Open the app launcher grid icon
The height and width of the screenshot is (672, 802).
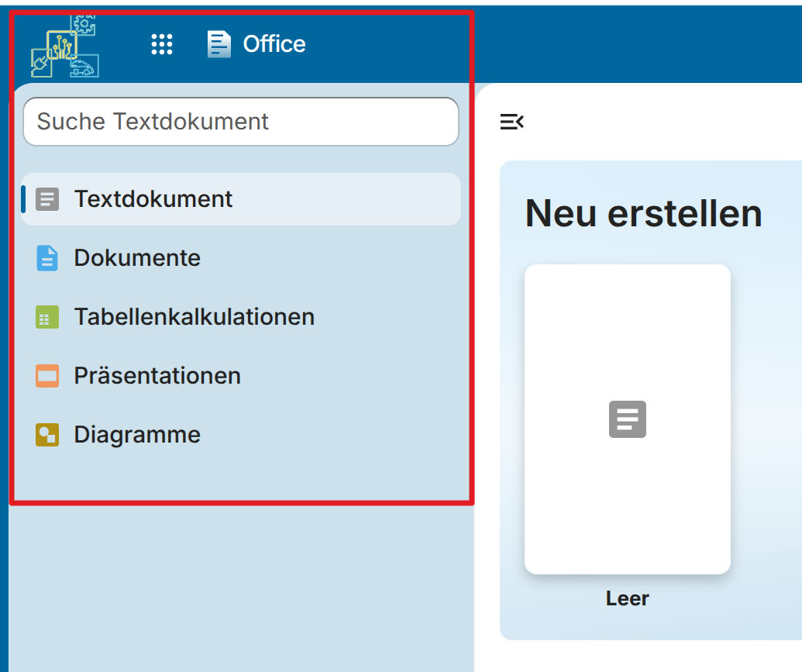coord(162,44)
